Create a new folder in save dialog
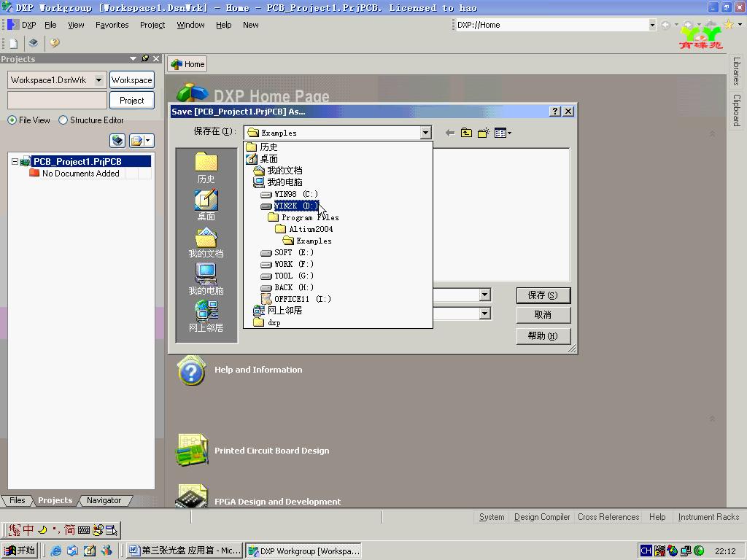The image size is (747, 560). click(x=483, y=133)
